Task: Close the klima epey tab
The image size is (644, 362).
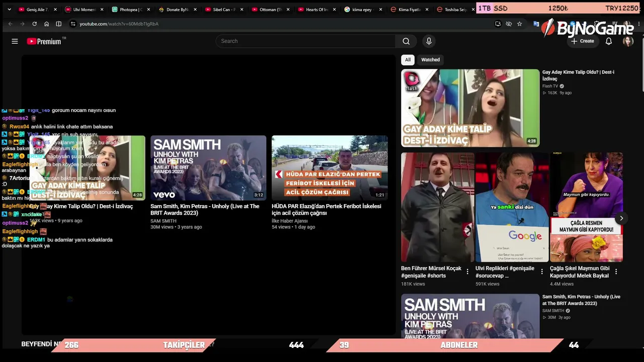Action: 380,10
